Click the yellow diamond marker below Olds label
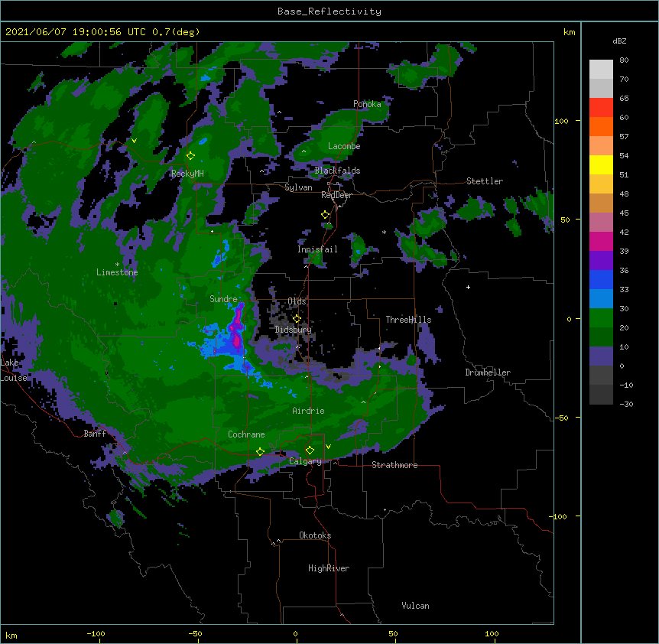The width and height of the screenshot is (659, 644). point(297,319)
